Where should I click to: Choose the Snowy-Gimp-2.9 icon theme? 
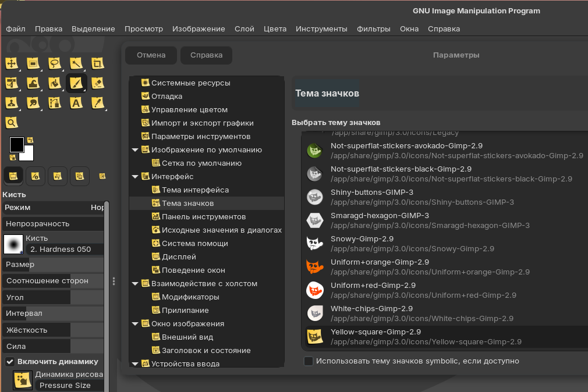tap(444, 244)
